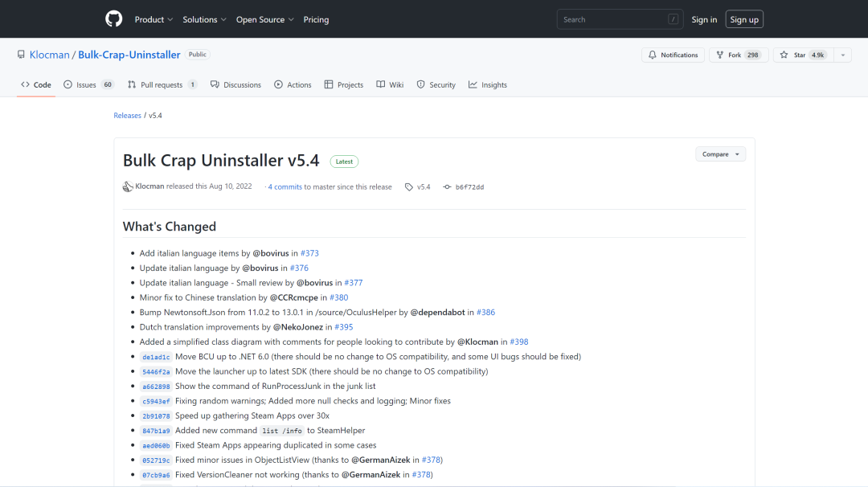Switch to the Code tab
This screenshot has height=487, width=868.
(x=36, y=84)
